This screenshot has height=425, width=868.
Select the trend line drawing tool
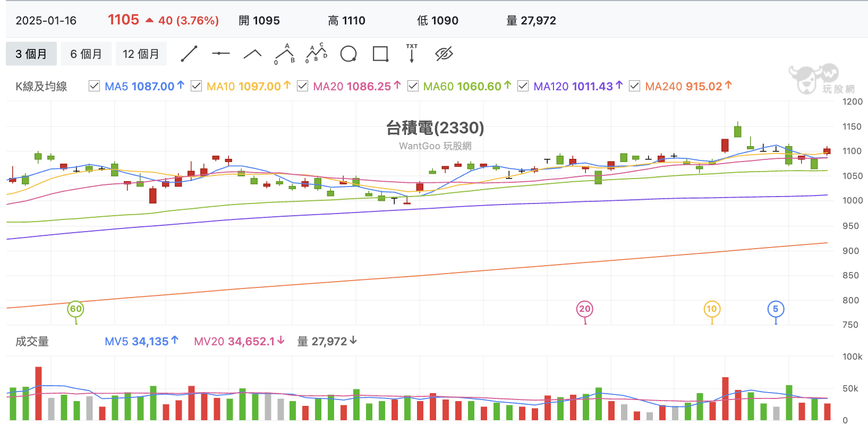[189, 54]
